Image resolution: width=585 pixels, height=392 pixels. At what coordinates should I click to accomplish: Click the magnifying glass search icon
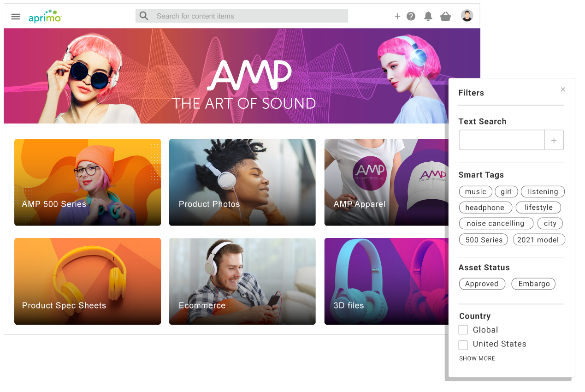(x=143, y=15)
